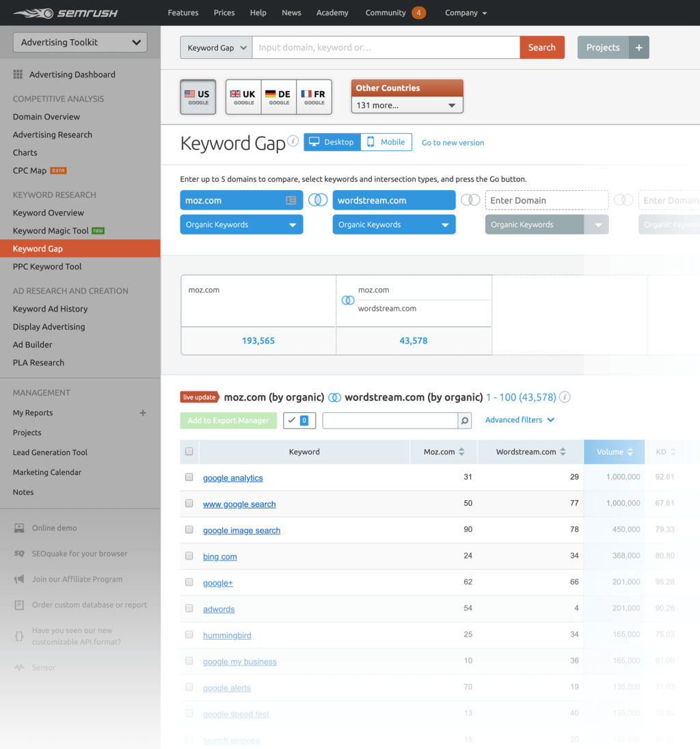Check the google analytics keyword row checkbox
Screen dimensions: 700x749
189,477
